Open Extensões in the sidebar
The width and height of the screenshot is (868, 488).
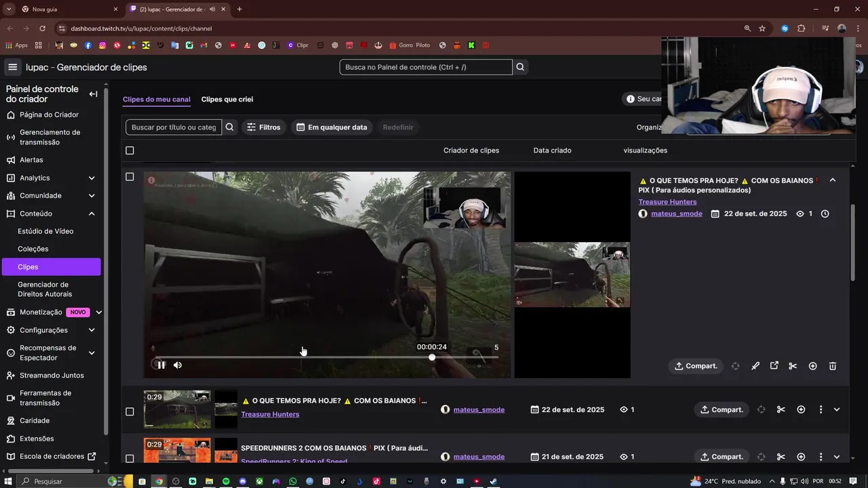pyautogui.click(x=37, y=439)
